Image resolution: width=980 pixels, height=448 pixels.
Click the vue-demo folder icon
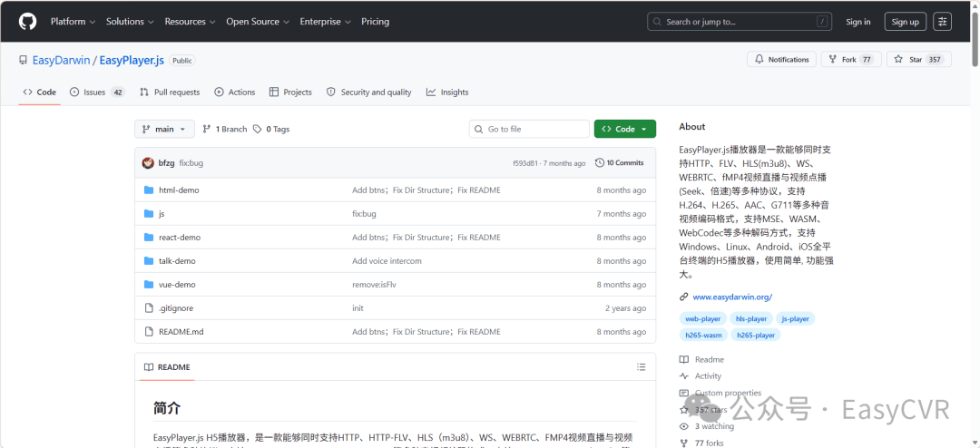pyautogui.click(x=149, y=285)
